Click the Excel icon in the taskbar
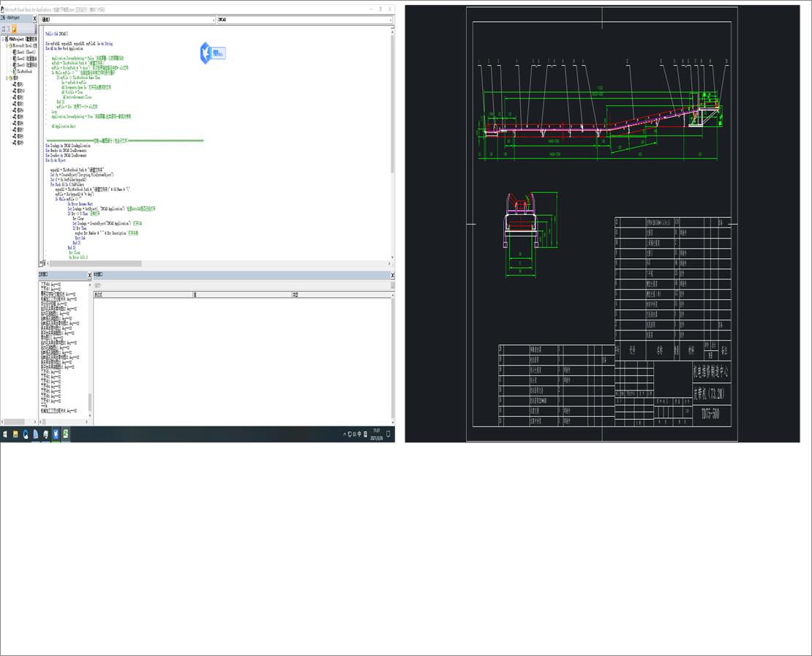Viewport: 812px width, 656px height. click(x=66, y=434)
